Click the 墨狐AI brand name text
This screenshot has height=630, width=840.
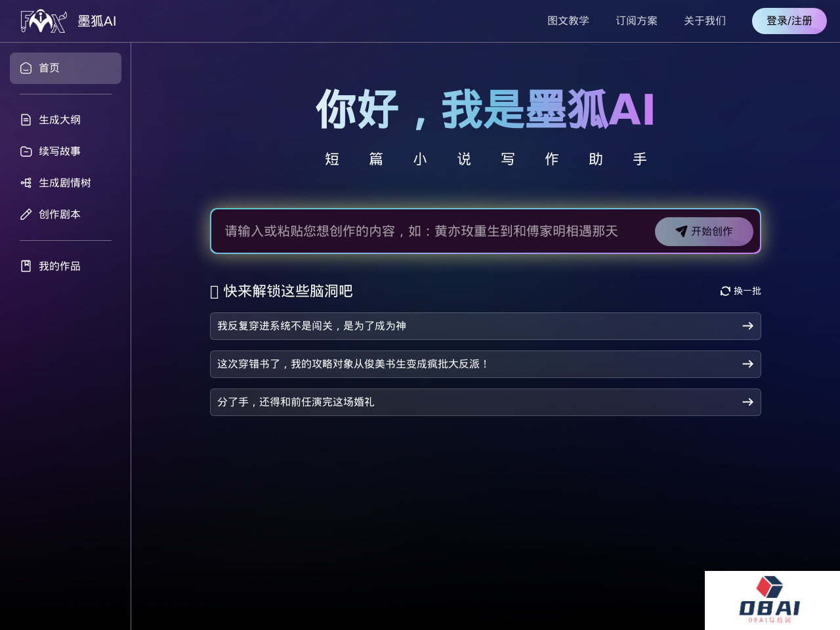coord(96,21)
